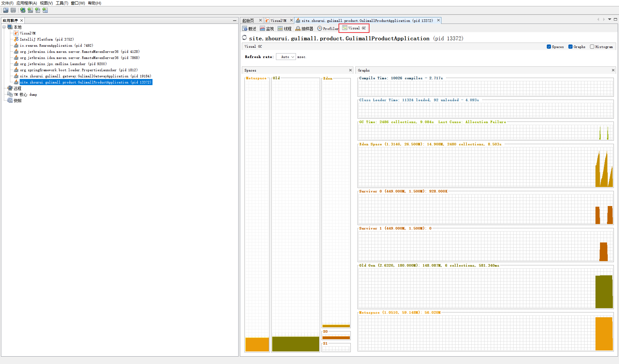The image size is (619, 364).
Task: Click the Metaspace usage graph
Action: pyautogui.click(x=486, y=333)
